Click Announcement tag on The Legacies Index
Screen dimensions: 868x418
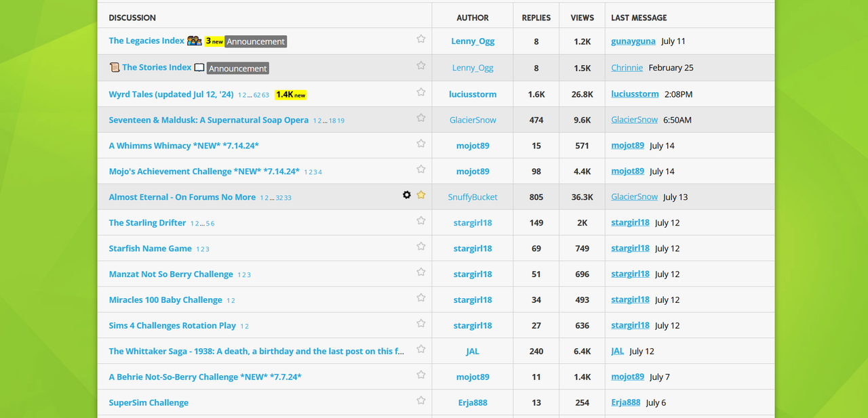click(256, 41)
